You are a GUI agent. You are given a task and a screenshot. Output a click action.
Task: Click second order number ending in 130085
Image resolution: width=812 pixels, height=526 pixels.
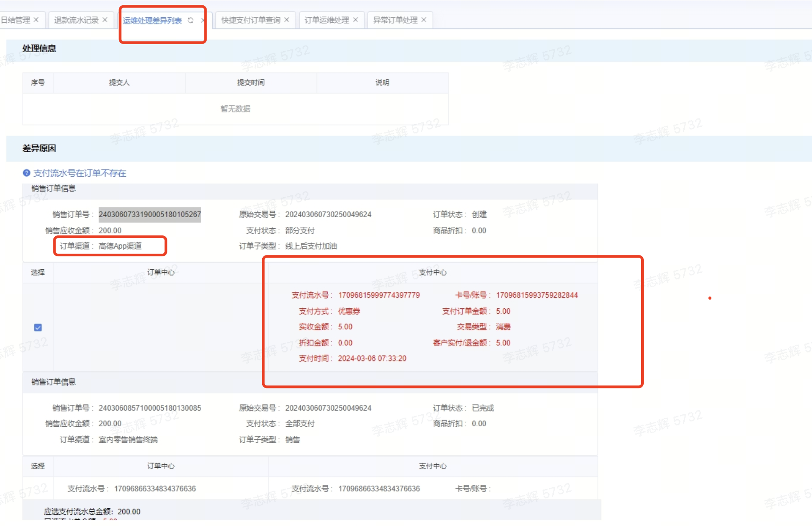click(150, 408)
